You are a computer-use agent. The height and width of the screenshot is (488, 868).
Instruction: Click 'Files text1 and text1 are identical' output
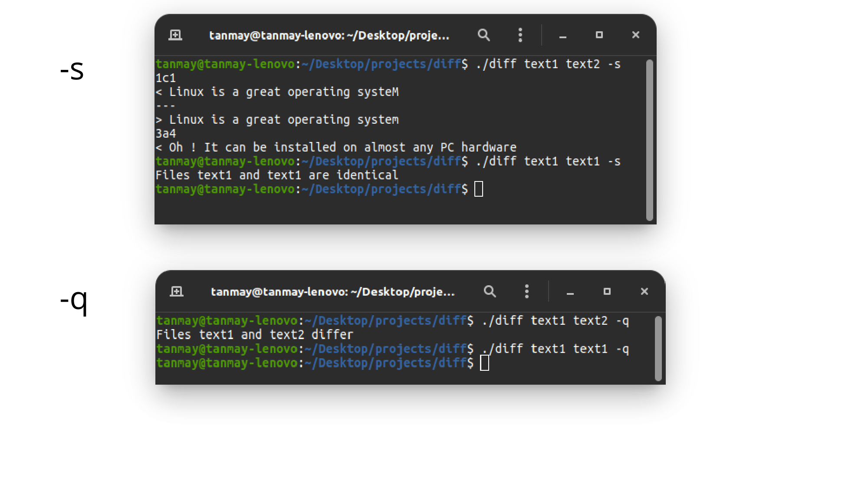277,175
